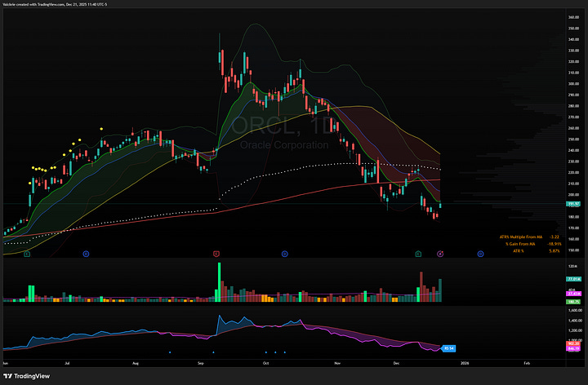Click the -3.22 ATR multiple value
The width and height of the screenshot is (588, 385).
tap(555, 237)
